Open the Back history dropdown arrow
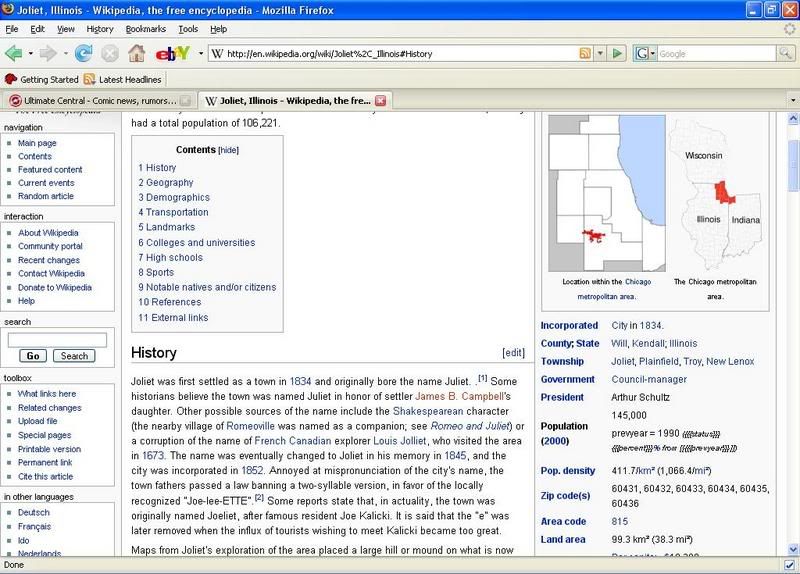800x574 pixels. [x=31, y=53]
